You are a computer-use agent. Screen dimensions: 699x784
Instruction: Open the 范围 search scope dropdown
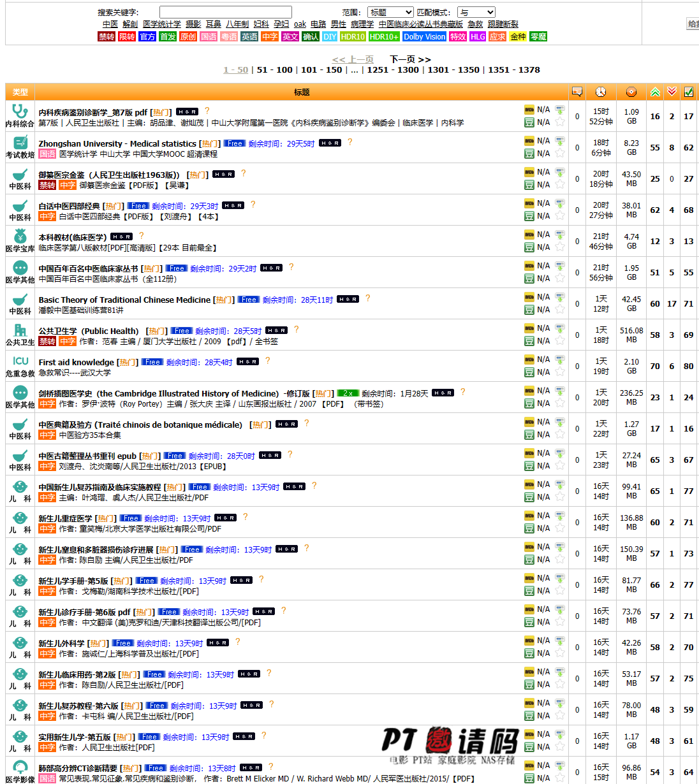[390, 12]
